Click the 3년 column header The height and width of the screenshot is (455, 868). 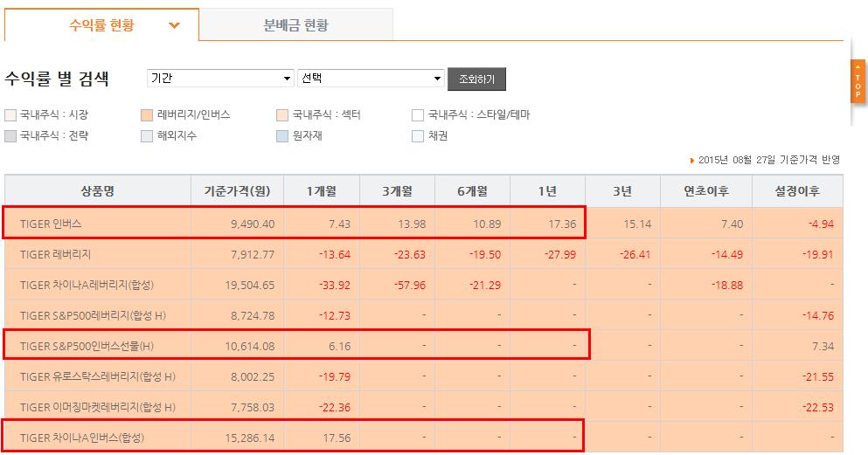[x=622, y=191]
